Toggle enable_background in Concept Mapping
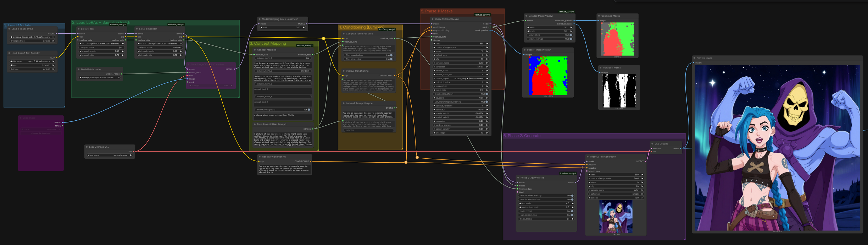Screen dimensions: 868x245 coord(283,110)
